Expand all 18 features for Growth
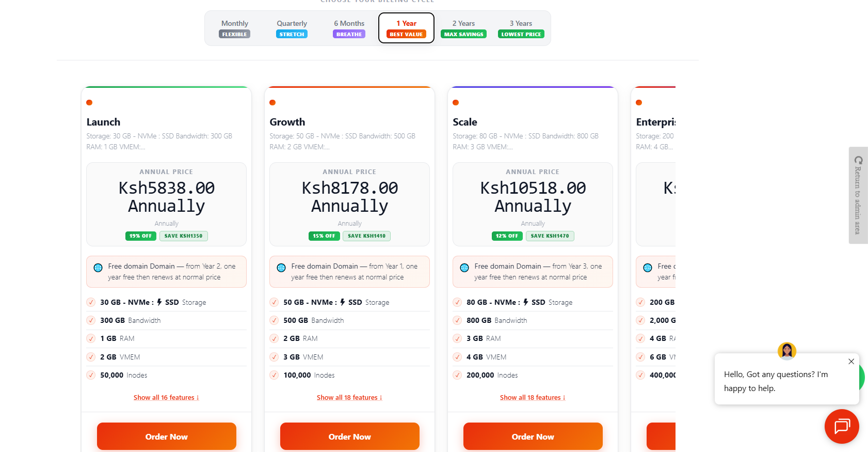Viewport: 868px width, 452px height. coord(349,397)
